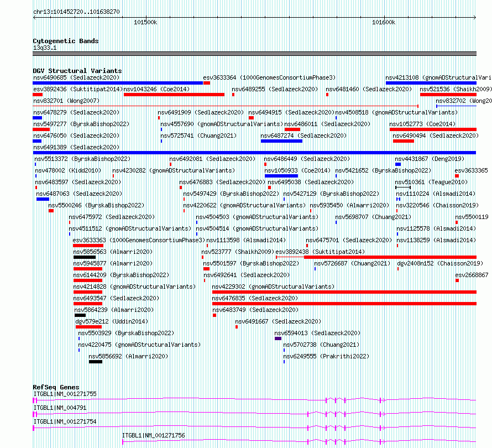The height and width of the screenshot is (448, 492).
Task: Click the 101600k ruler position label
Action: point(384,22)
